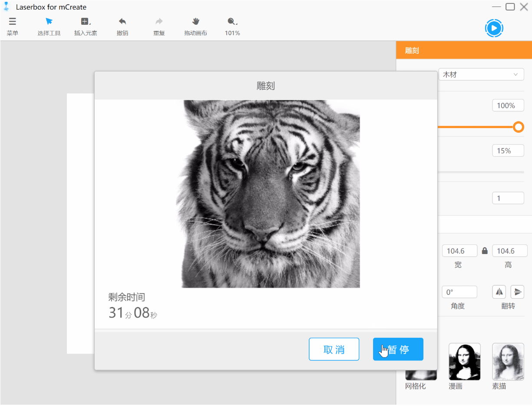Click the Laserbox app logo icon

click(x=6, y=7)
